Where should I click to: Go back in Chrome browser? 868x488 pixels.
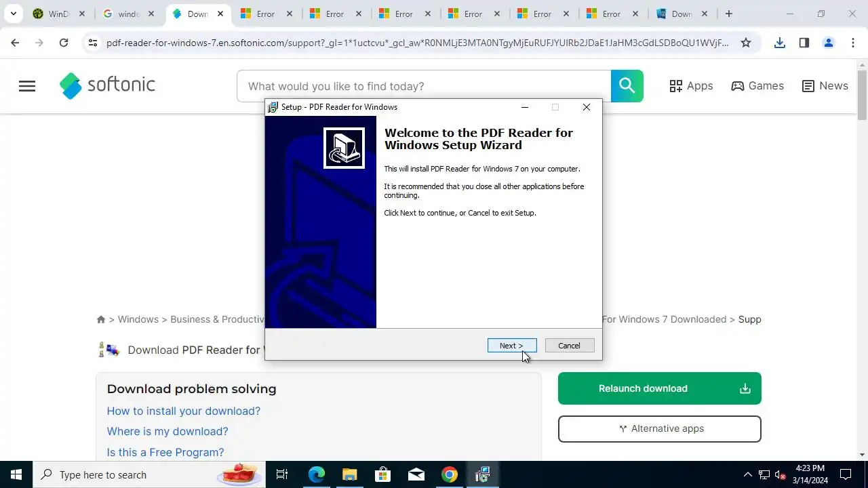click(15, 43)
